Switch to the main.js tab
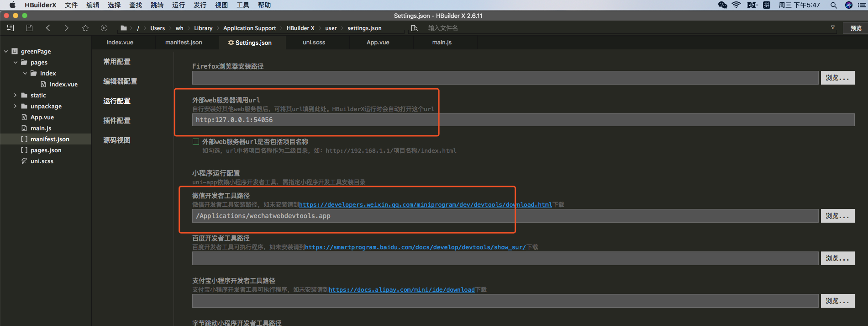 click(442, 42)
